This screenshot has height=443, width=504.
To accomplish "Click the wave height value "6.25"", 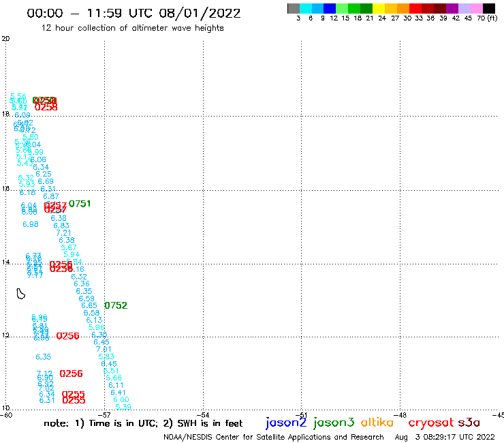I will (x=44, y=174).
